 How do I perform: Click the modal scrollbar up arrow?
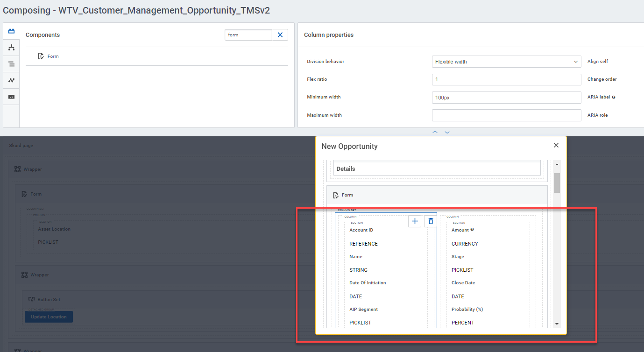pyautogui.click(x=557, y=164)
